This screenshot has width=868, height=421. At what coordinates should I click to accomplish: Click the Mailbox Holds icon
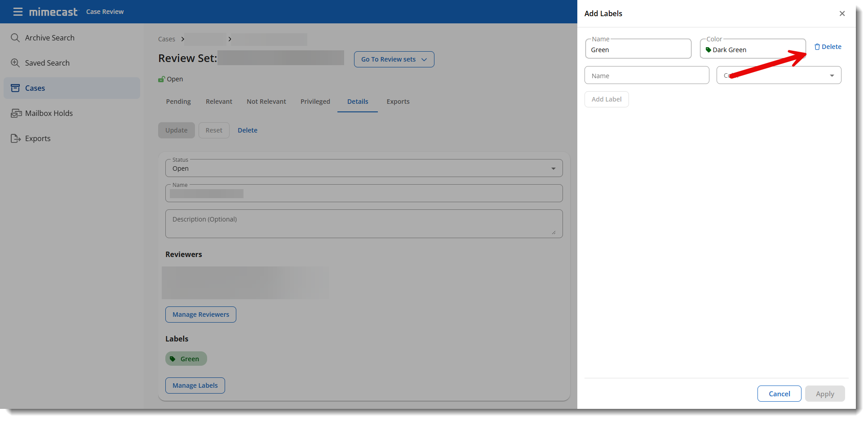click(x=16, y=113)
